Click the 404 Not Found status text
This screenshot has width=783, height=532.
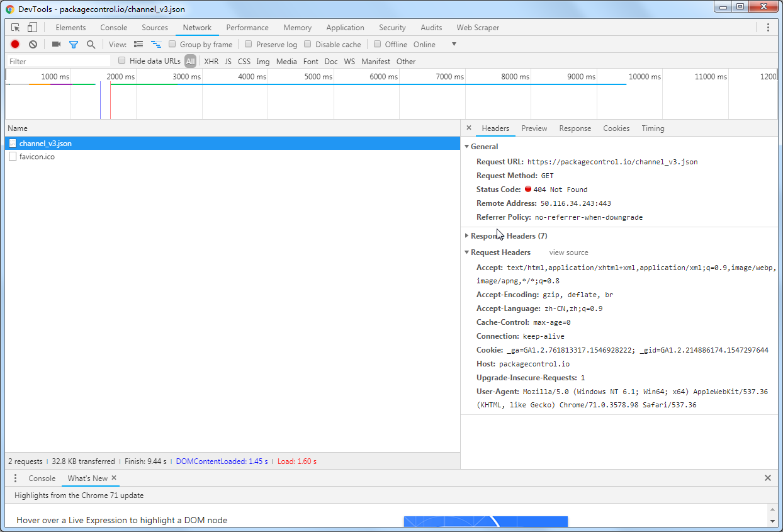click(560, 190)
